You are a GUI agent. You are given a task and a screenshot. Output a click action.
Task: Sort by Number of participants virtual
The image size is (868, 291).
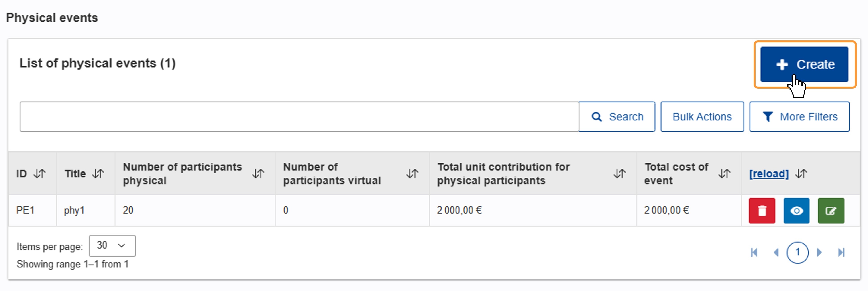(x=412, y=174)
